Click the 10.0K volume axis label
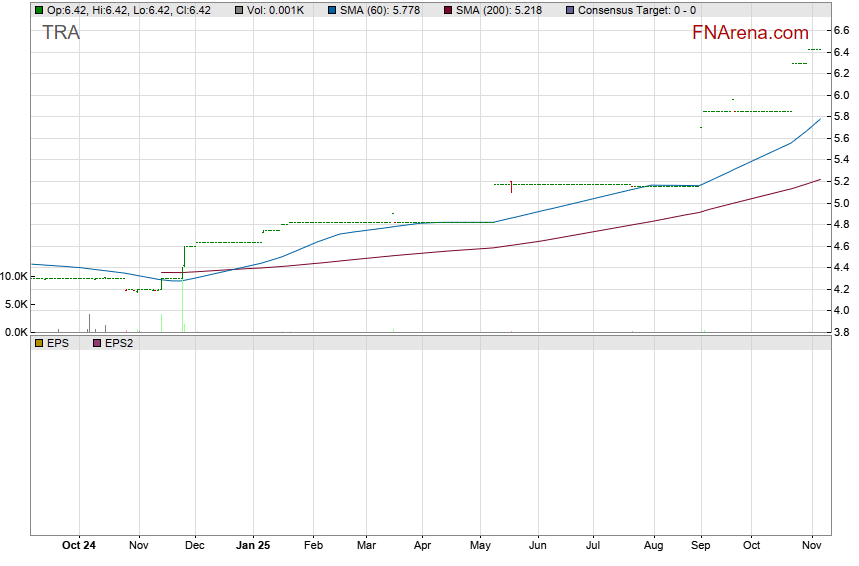The height and width of the screenshot is (566, 859). tap(13, 276)
